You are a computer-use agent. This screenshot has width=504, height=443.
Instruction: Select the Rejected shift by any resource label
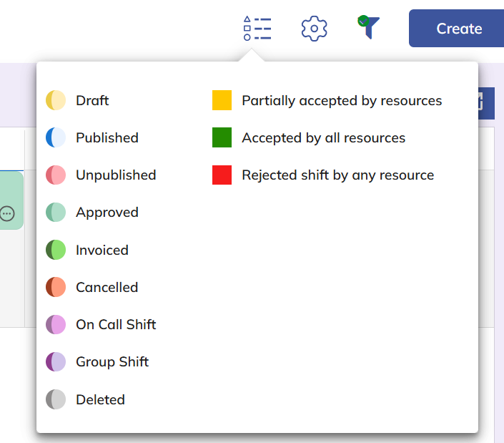pyautogui.click(x=337, y=175)
